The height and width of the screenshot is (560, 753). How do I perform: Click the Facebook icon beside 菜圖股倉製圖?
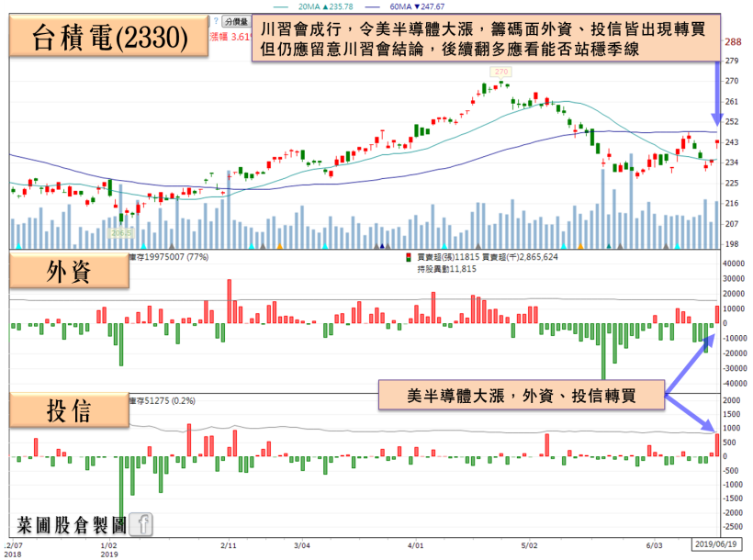pos(140,524)
